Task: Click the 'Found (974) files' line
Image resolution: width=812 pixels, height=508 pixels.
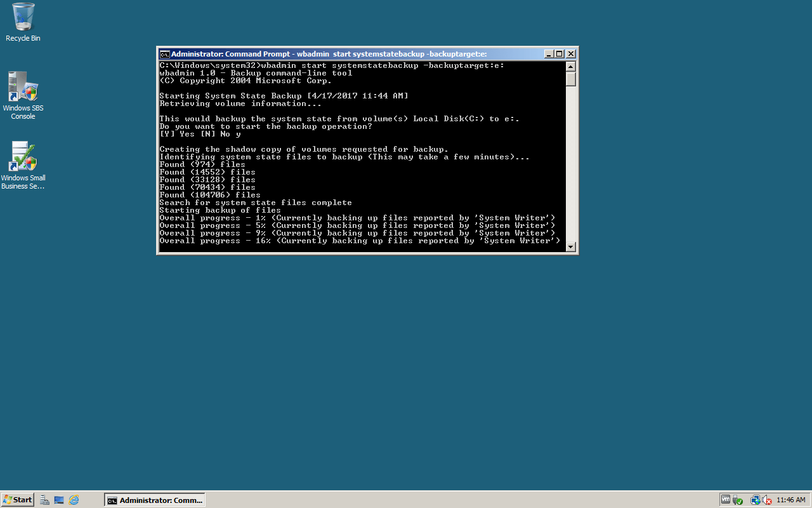Action: (x=202, y=164)
